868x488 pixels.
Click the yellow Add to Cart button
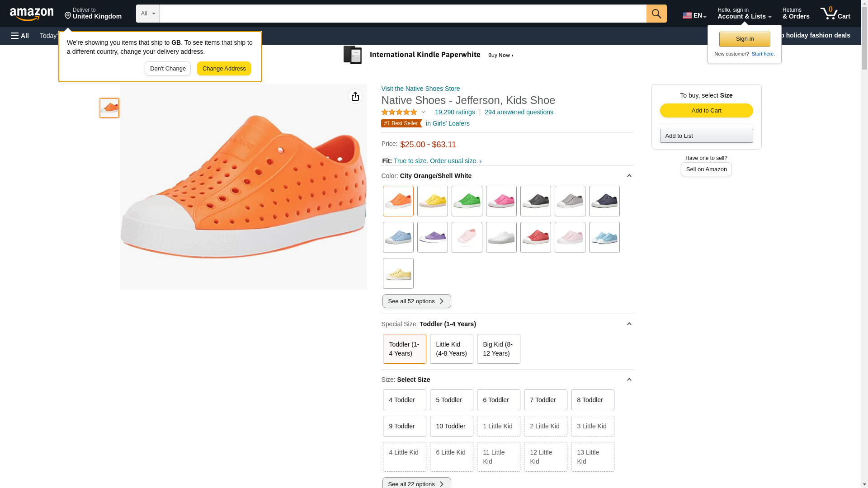tap(706, 111)
